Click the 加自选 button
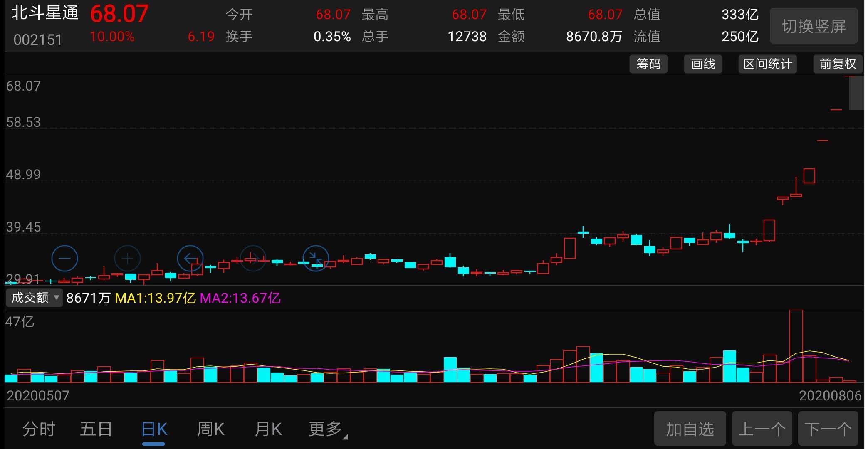Screen dimensions: 868x449 [x=690, y=429]
